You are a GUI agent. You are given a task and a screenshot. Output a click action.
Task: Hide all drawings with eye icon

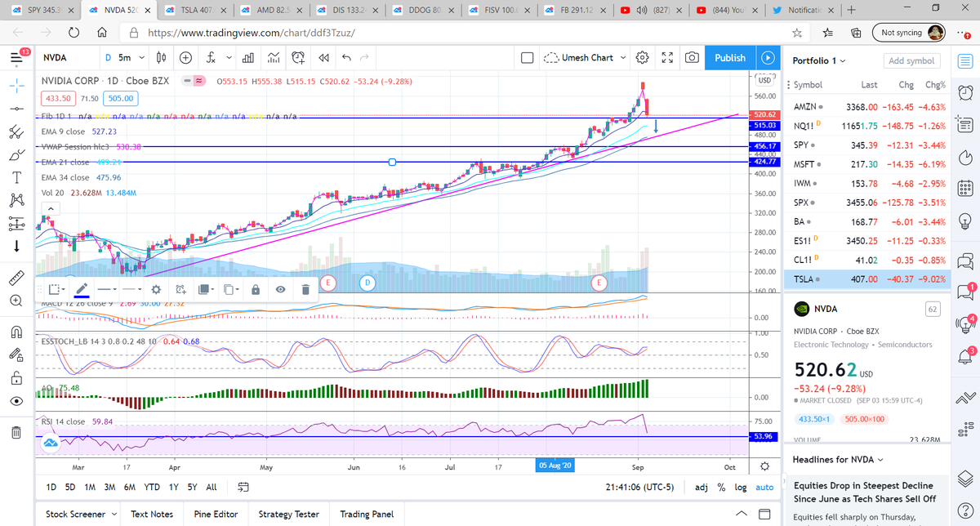[16, 401]
